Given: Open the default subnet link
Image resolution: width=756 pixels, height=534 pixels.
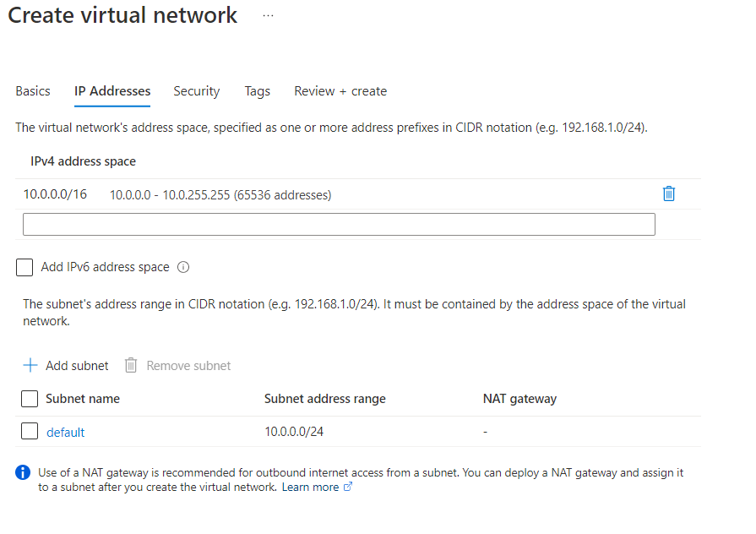Looking at the screenshot, I should [66, 433].
